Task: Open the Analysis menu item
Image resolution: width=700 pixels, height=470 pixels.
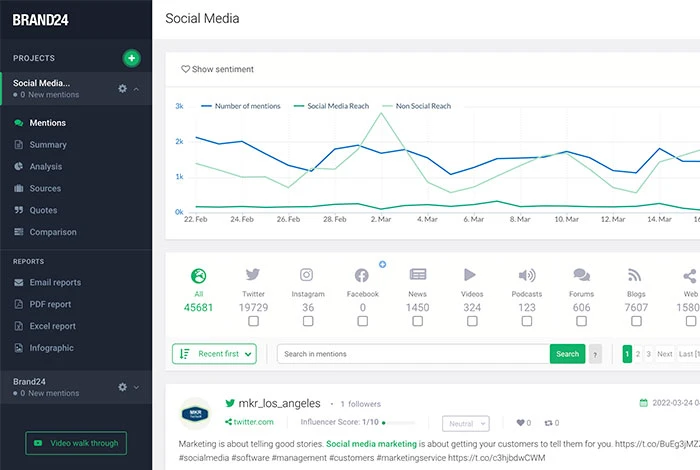Action: tap(45, 167)
